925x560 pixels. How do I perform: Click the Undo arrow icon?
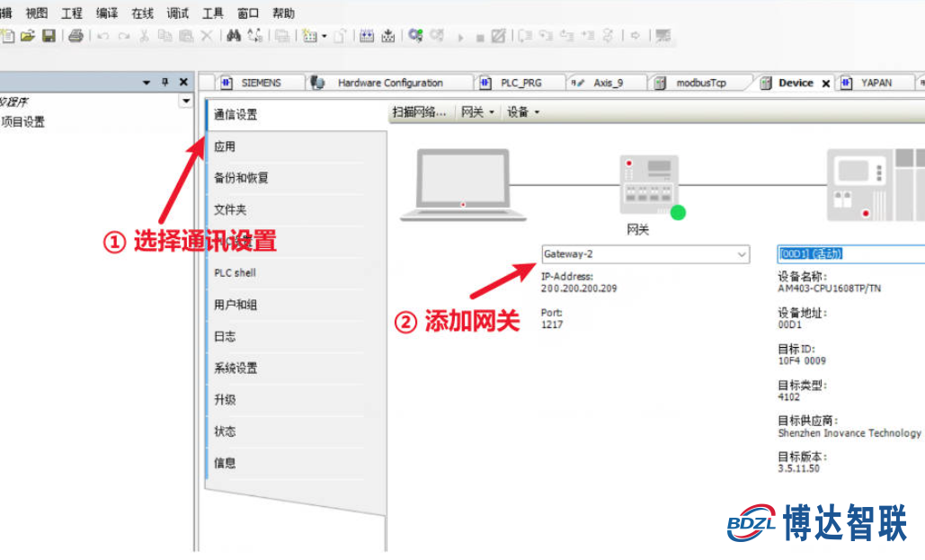[x=103, y=37]
